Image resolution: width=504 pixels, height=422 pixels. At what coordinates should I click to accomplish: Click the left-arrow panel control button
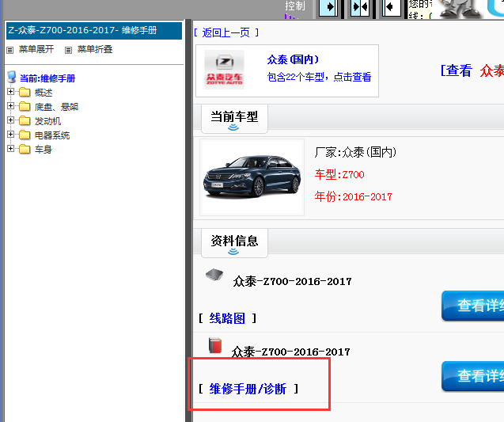pyautogui.click(x=392, y=7)
